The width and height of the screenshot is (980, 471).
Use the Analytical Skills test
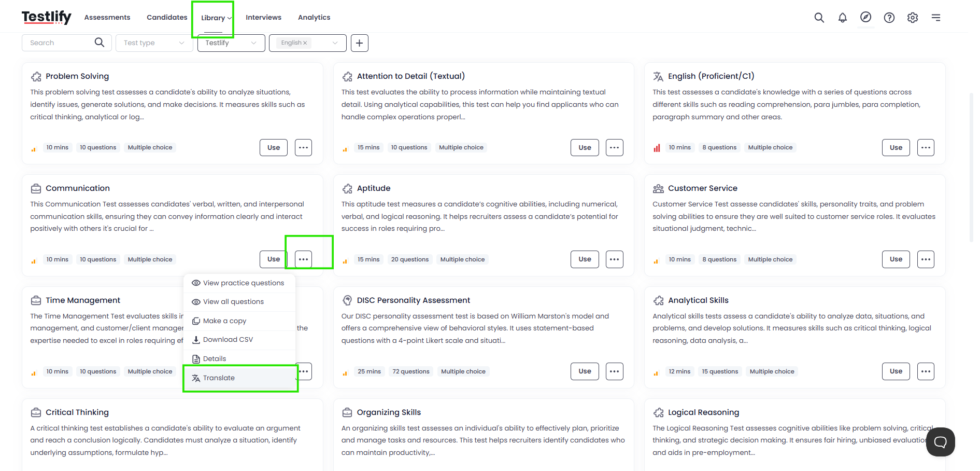click(x=896, y=371)
